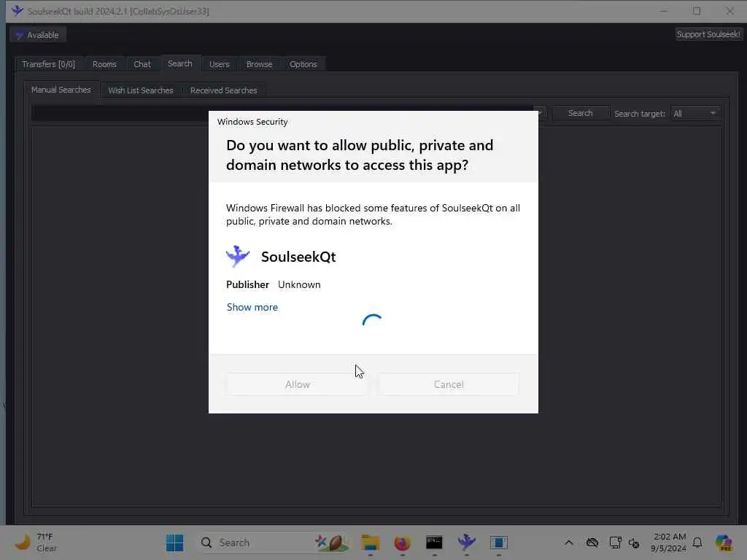Open File Explorer from the taskbar
This screenshot has width=747, height=560.
point(370,542)
